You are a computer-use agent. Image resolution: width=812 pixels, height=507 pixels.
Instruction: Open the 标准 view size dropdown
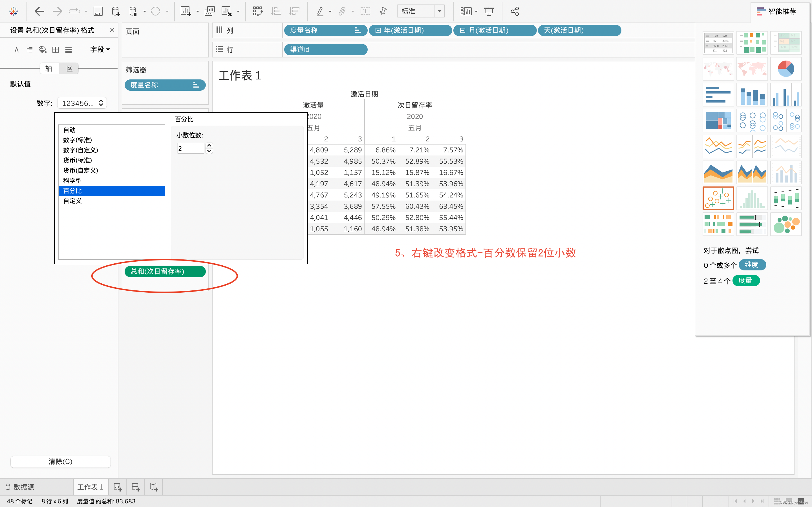point(439,11)
